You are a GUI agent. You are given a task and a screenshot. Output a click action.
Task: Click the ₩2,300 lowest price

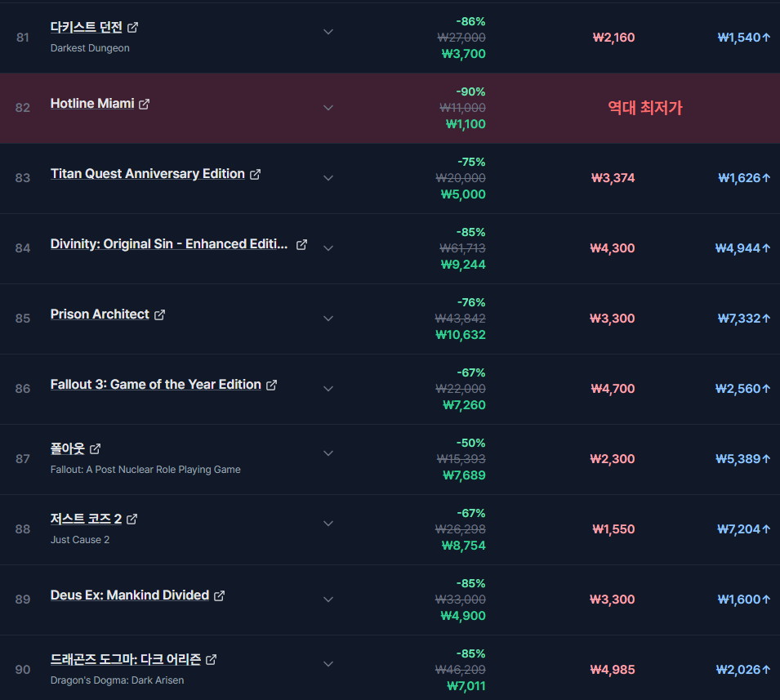click(613, 459)
